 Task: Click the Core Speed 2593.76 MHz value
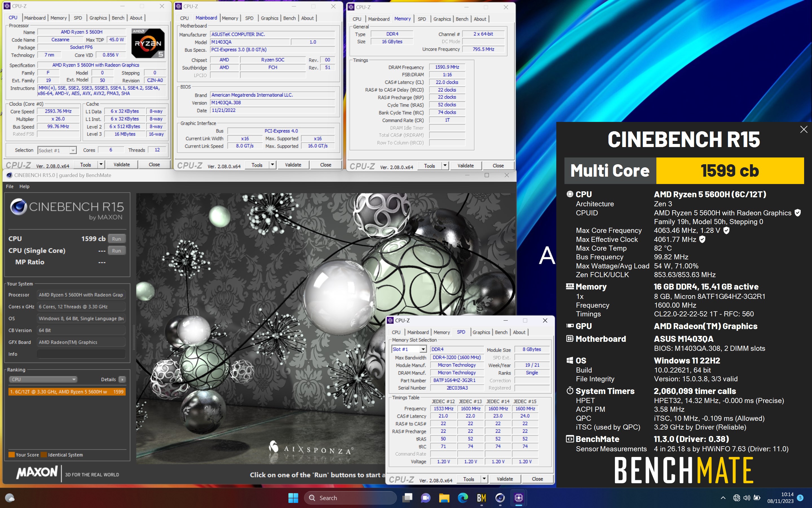click(58, 111)
